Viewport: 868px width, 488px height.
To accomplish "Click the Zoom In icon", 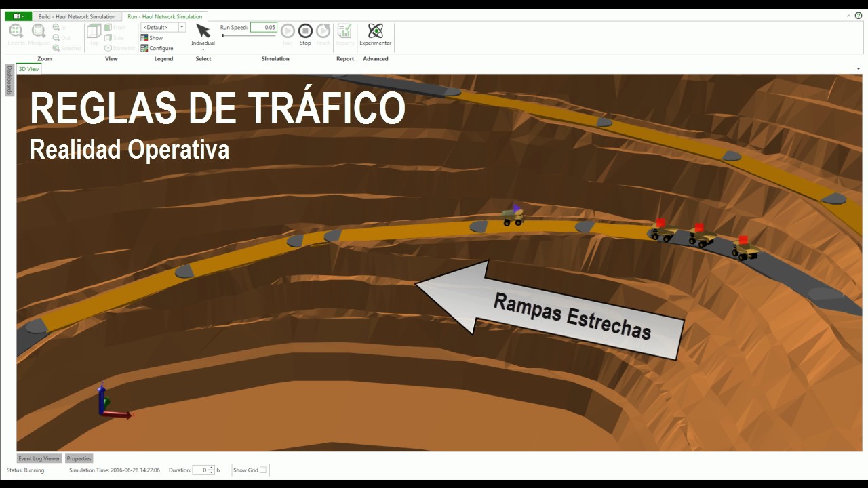I will [x=57, y=28].
